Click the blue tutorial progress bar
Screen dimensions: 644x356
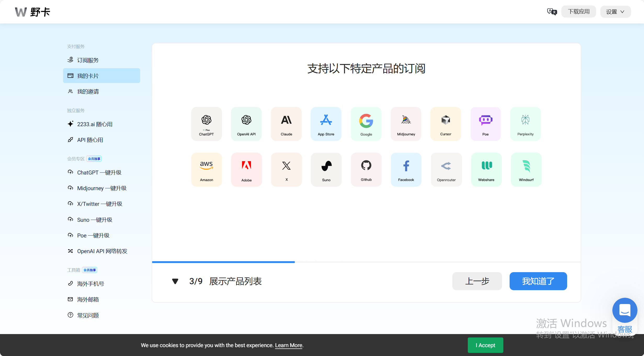223,262
